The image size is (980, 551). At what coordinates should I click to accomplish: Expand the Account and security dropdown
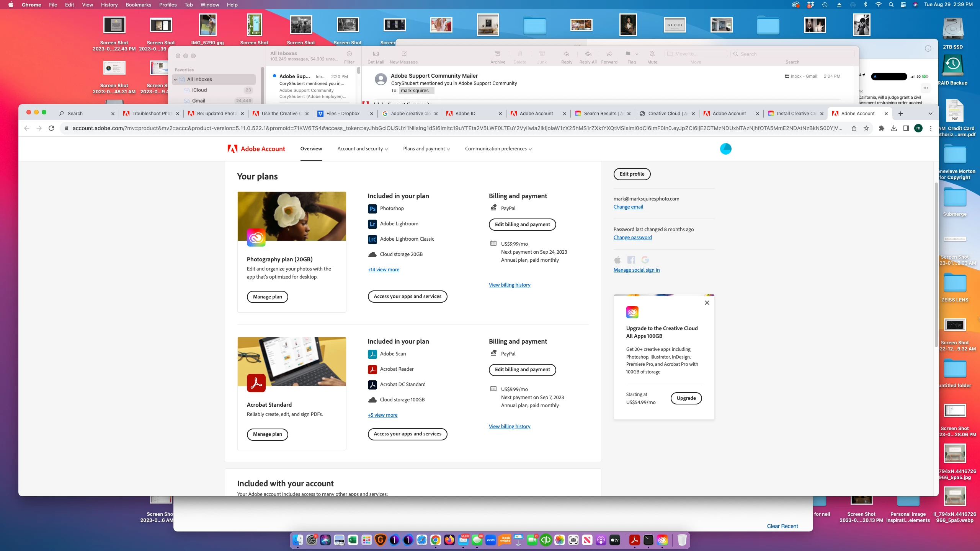(x=363, y=149)
